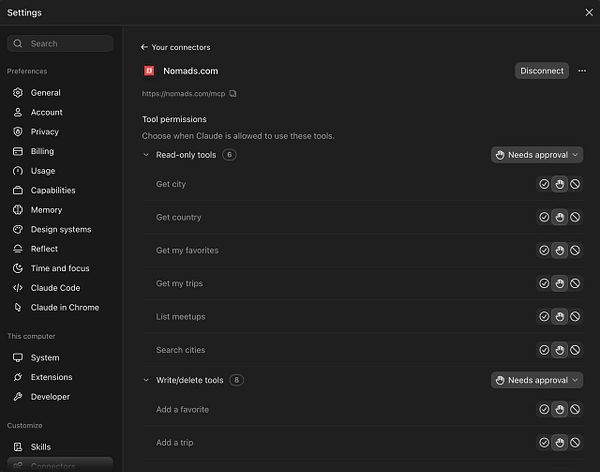Image resolution: width=600 pixels, height=472 pixels.
Task: Set Search cities to needs approval
Action: click(x=559, y=350)
